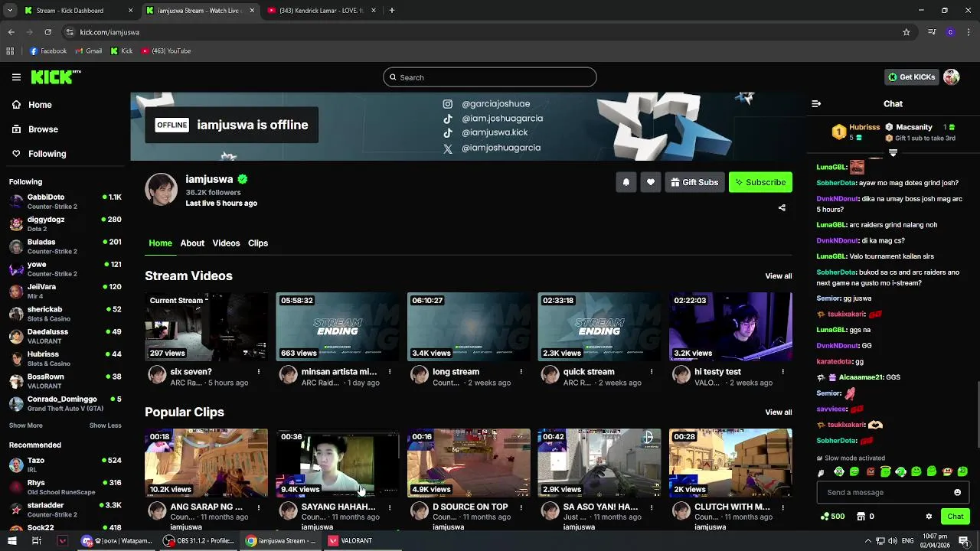Switch to Kendrick Lamar YouTube browser tab

pos(322,11)
